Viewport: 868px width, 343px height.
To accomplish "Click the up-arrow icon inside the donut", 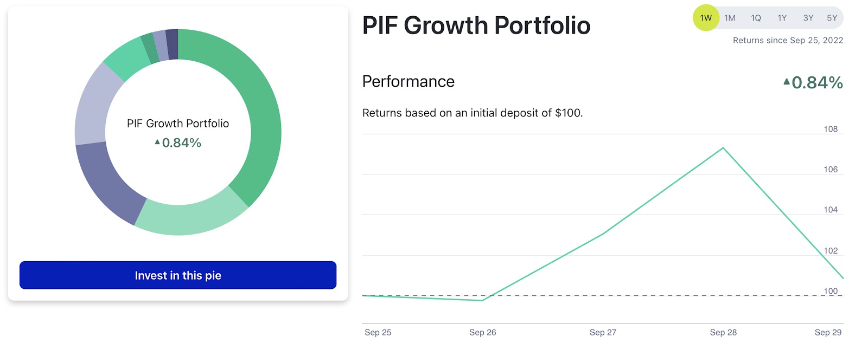I will click(157, 142).
